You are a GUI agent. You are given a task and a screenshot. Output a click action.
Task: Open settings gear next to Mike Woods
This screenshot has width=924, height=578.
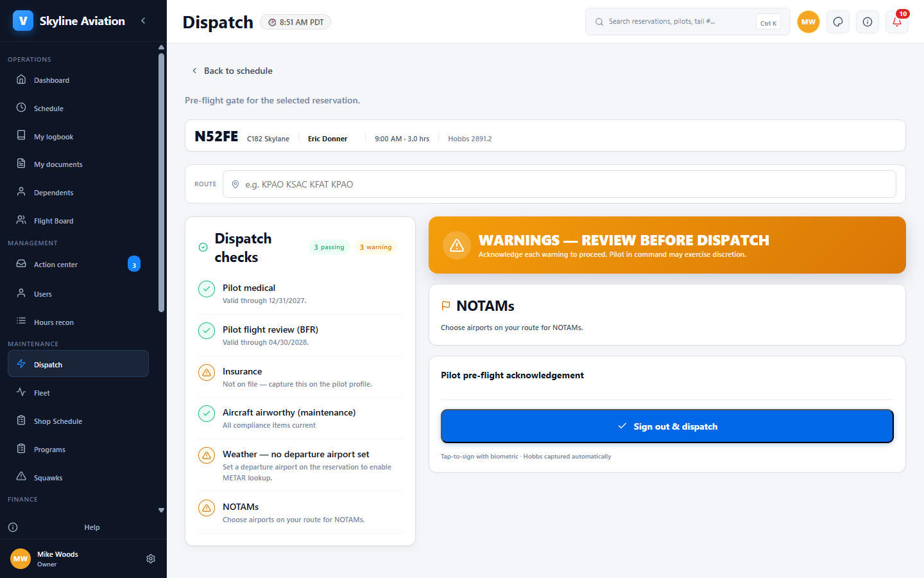tap(151, 559)
